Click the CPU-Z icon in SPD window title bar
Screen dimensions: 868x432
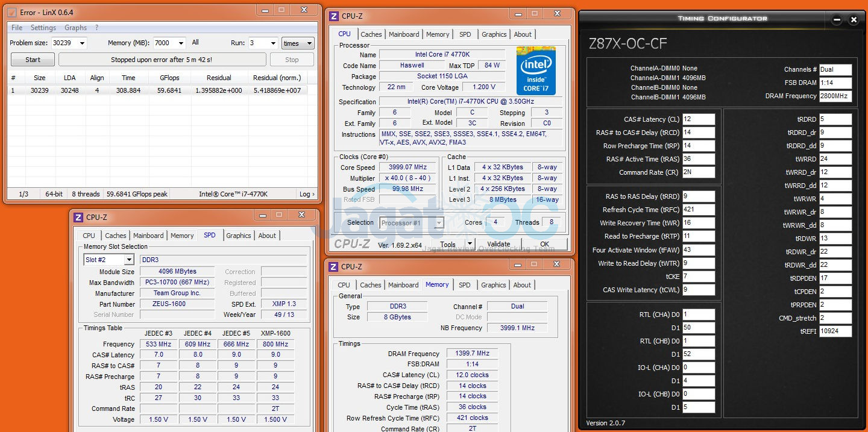[78, 218]
